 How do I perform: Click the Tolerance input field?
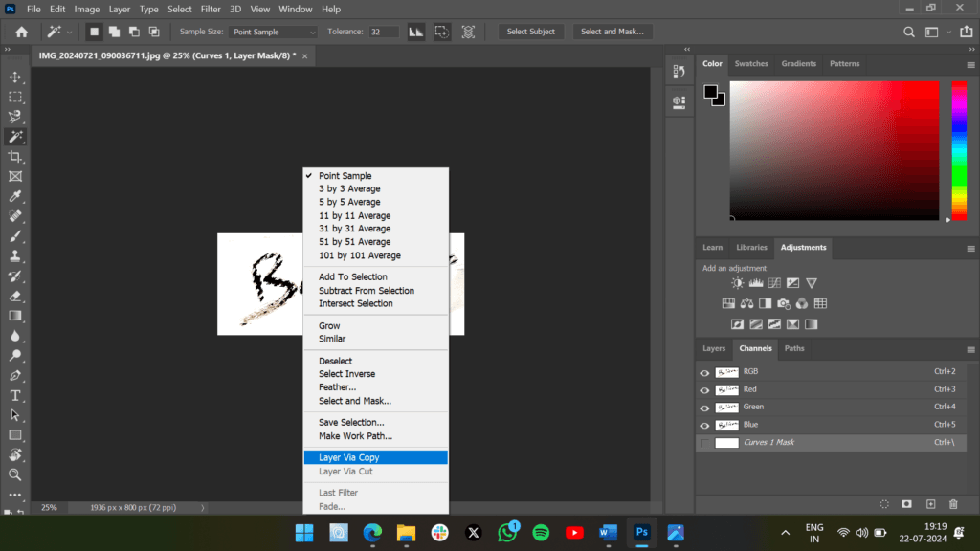(x=383, y=32)
